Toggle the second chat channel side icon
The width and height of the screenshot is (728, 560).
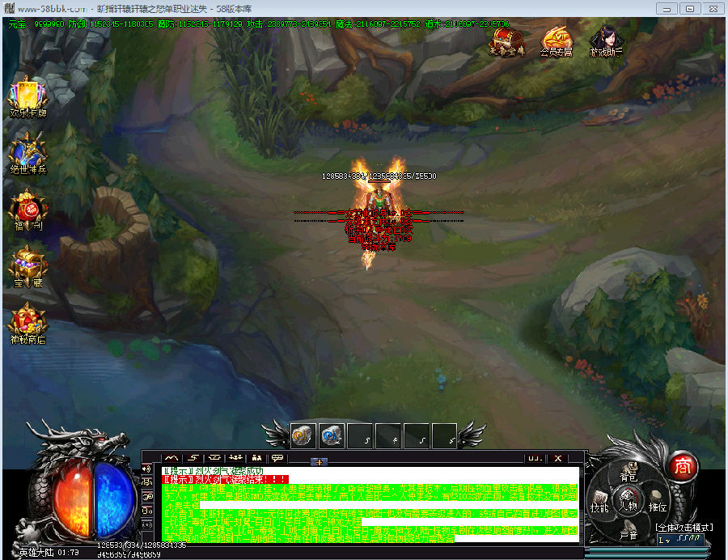tap(147, 482)
